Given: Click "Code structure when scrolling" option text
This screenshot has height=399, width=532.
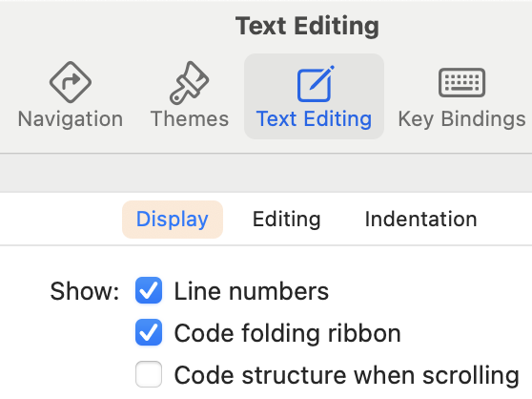Looking at the screenshot, I should (347, 375).
